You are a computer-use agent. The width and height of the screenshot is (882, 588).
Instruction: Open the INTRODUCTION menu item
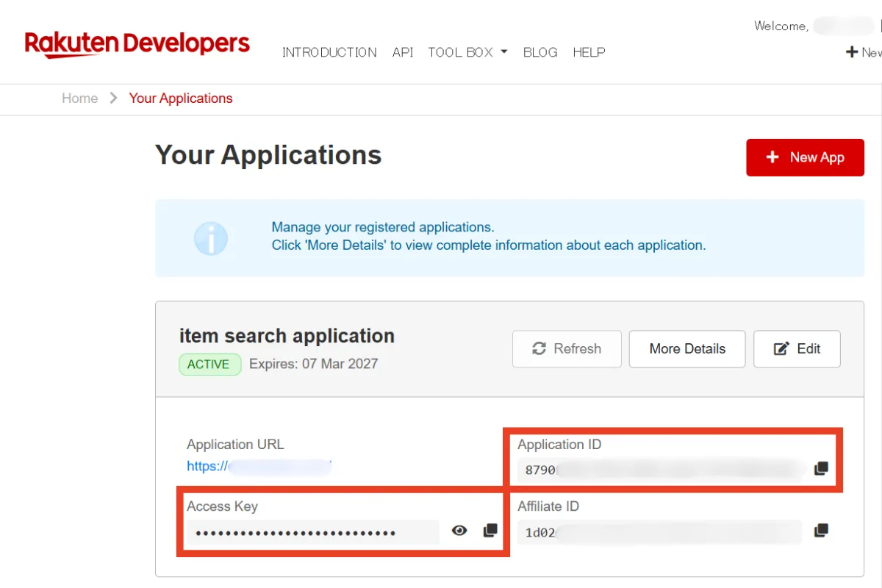329,52
